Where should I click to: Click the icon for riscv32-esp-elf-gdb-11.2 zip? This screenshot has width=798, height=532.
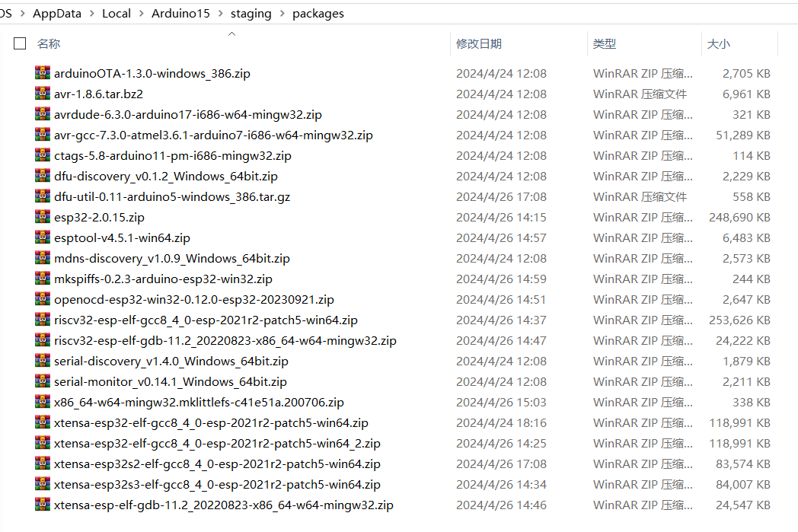(x=43, y=339)
